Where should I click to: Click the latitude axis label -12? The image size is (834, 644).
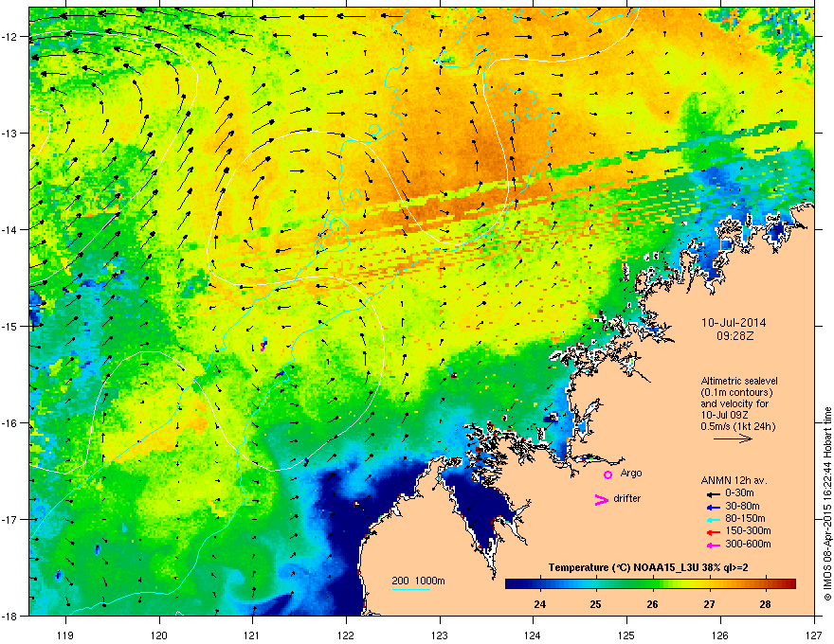click(9, 37)
